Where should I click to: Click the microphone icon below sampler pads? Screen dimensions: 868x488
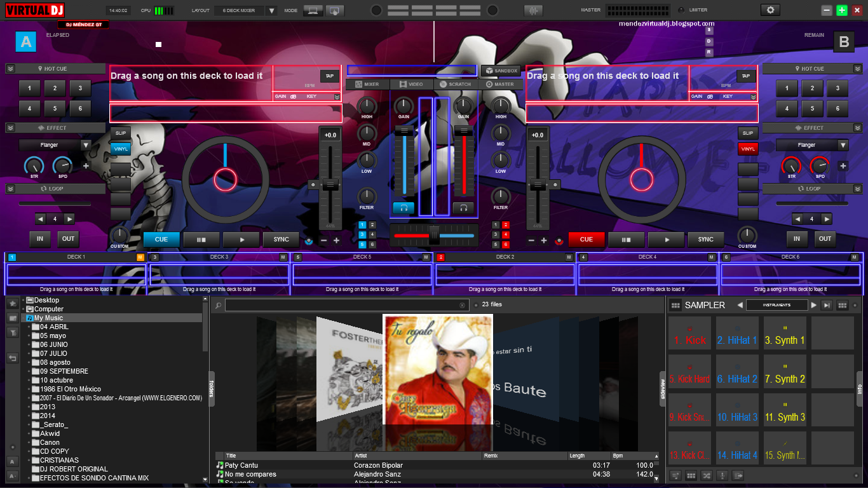coord(722,475)
